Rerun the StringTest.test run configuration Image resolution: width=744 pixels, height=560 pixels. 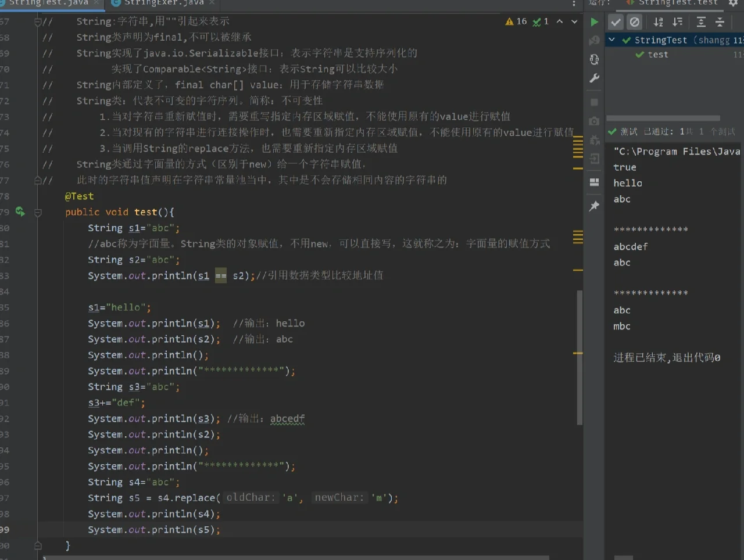pos(594,22)
